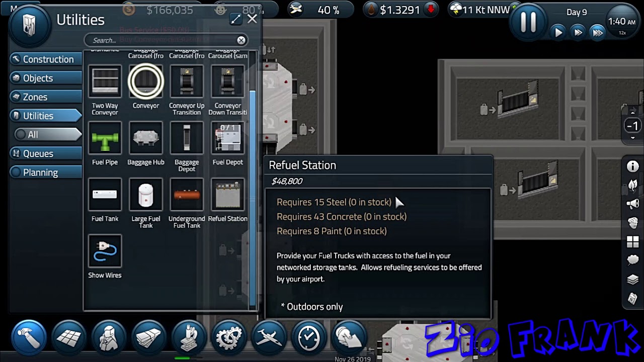
Task: Open the staff management menu
Action: point(109,337)
